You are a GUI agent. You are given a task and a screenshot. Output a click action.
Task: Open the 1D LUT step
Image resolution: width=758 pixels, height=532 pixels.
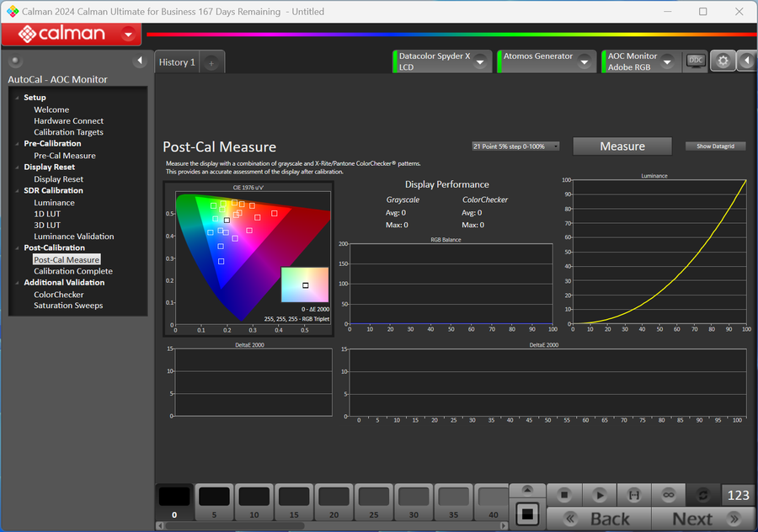[x=47, y=214]
